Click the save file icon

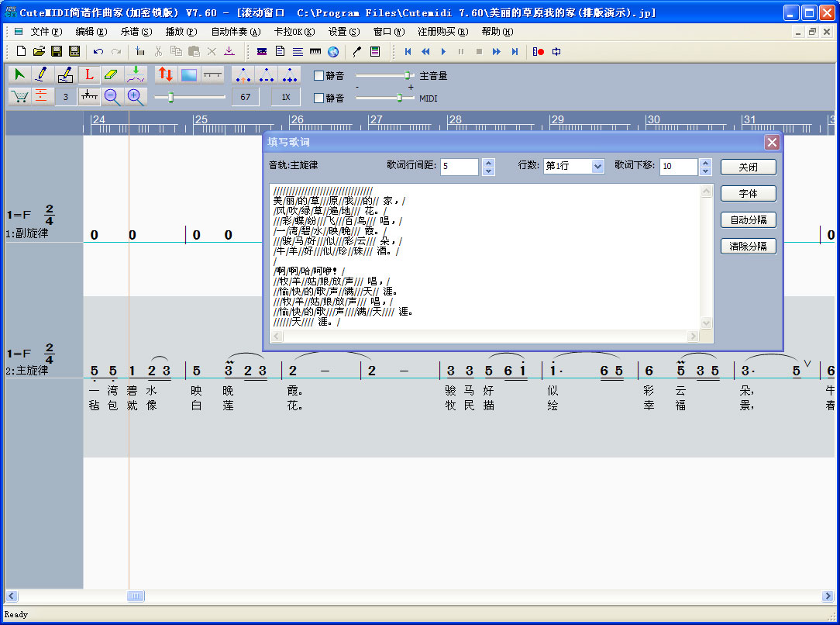[x=57, y=52]
